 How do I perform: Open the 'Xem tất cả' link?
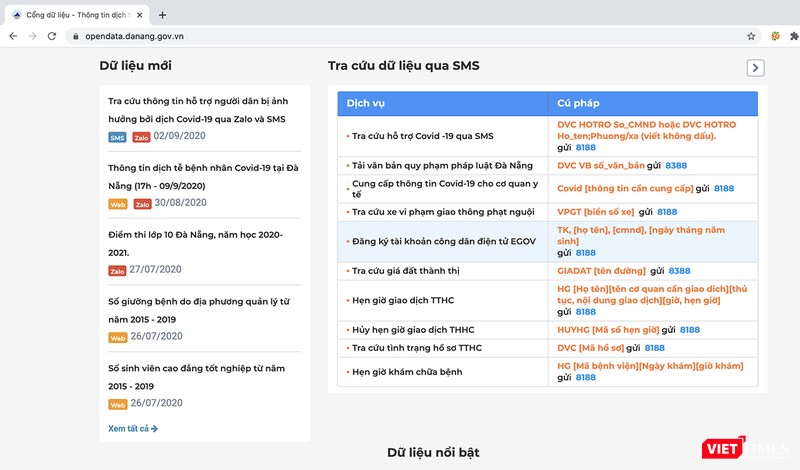click(133, 429)
